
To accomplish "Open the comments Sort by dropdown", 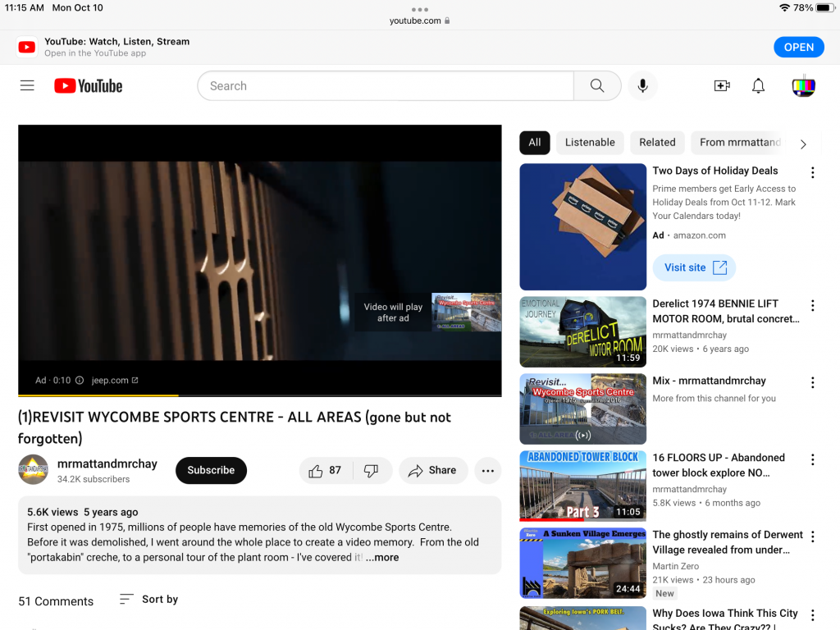I will pos(148,600).
